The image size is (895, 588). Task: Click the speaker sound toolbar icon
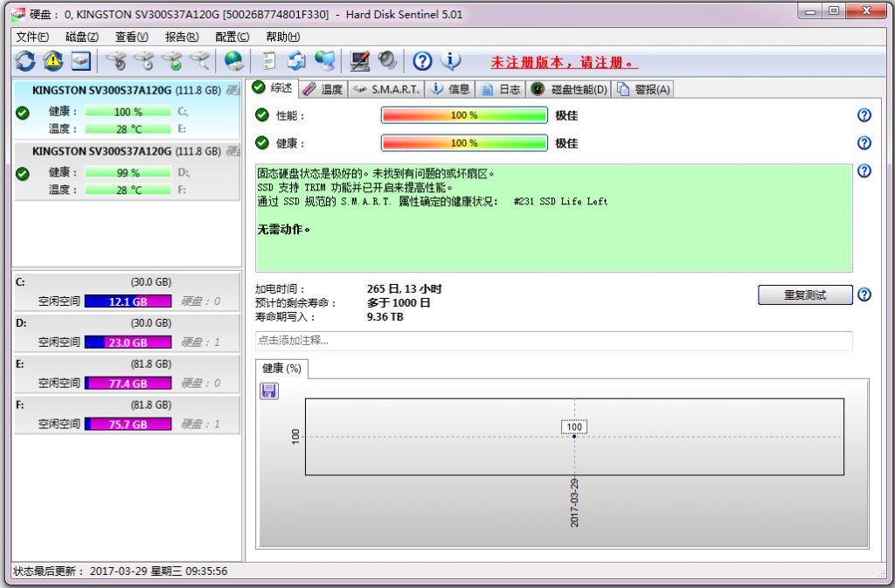click(387, 61)
